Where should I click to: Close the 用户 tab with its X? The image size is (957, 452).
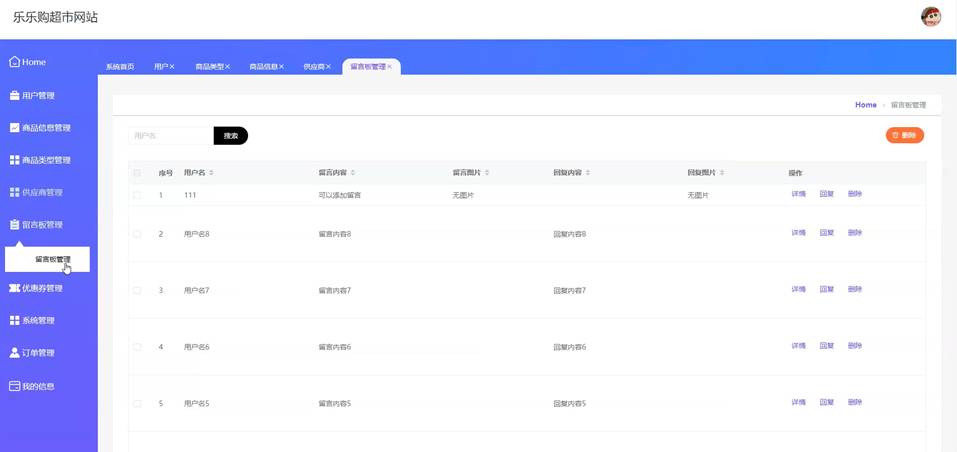tap(172, 66)
